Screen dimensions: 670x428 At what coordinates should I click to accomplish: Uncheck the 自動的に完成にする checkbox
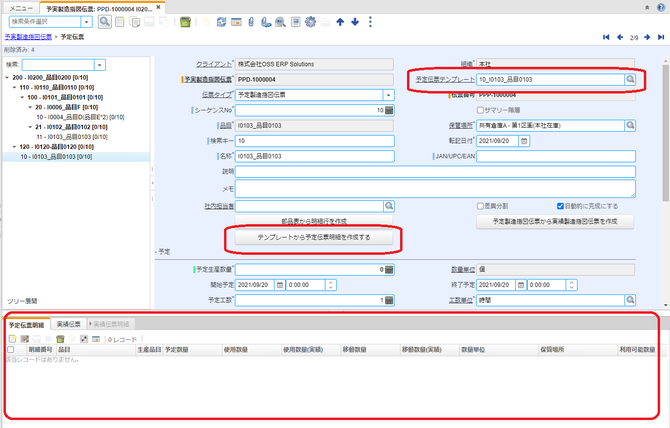point(560,206)
